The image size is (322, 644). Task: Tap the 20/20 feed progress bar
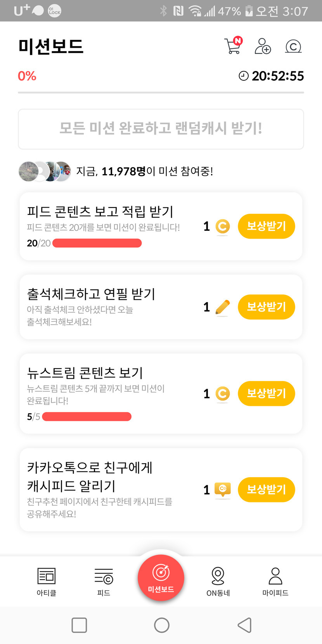97,243
